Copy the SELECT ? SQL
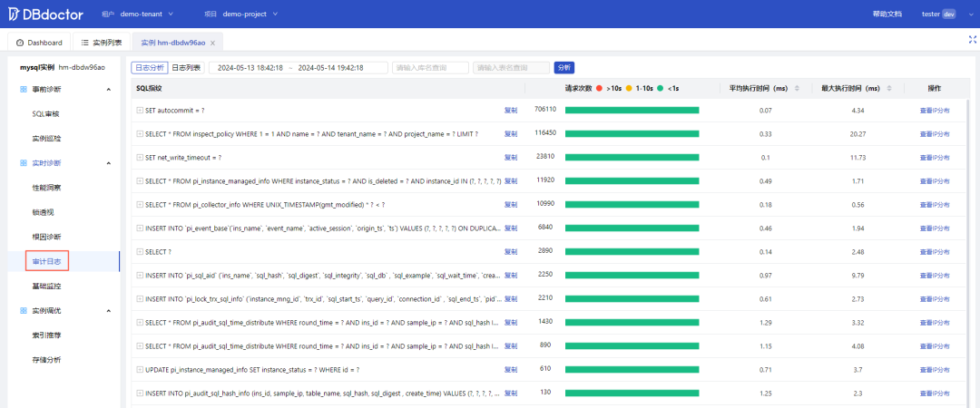Image resolution: width=980 pixels, height=408 pixels. pyautogui.click(x=511, y=251)
